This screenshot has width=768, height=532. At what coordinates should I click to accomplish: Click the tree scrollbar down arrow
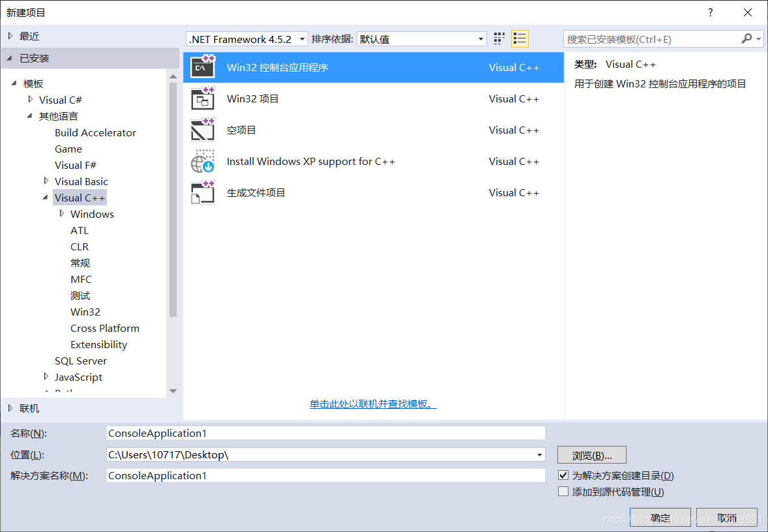pyautogui.click(x=173, y=391)
